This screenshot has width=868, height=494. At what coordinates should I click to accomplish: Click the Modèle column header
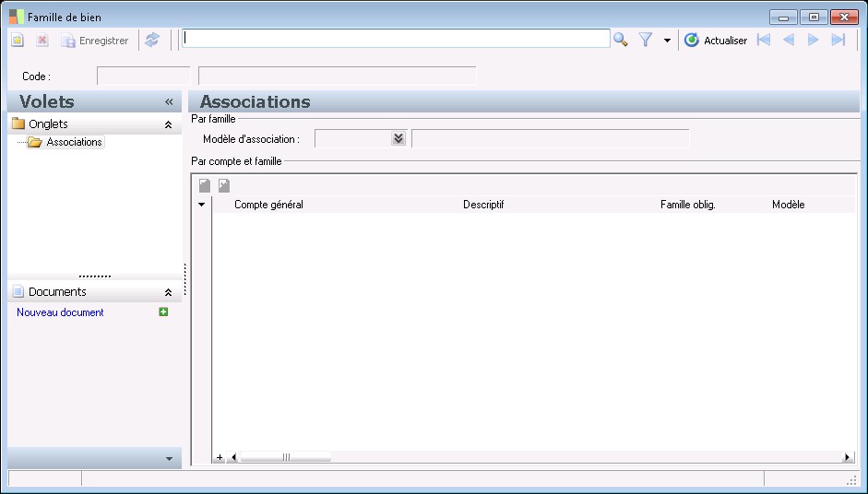pyautogui.click(x=789, y=205)
